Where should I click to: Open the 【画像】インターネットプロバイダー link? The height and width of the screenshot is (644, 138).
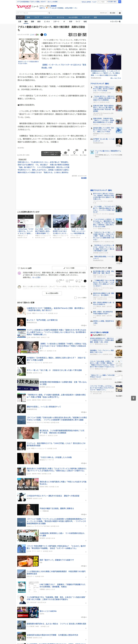(64, 66)
